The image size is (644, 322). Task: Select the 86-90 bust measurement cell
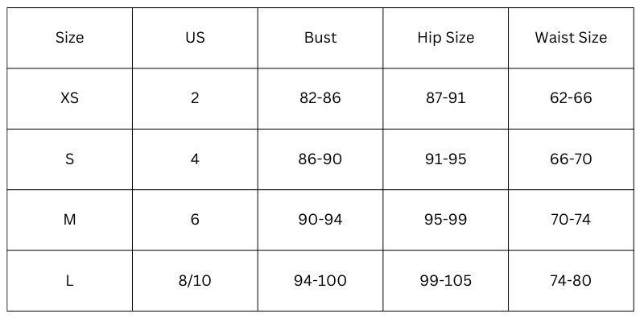pyautogui.click(x=320, y=159)
